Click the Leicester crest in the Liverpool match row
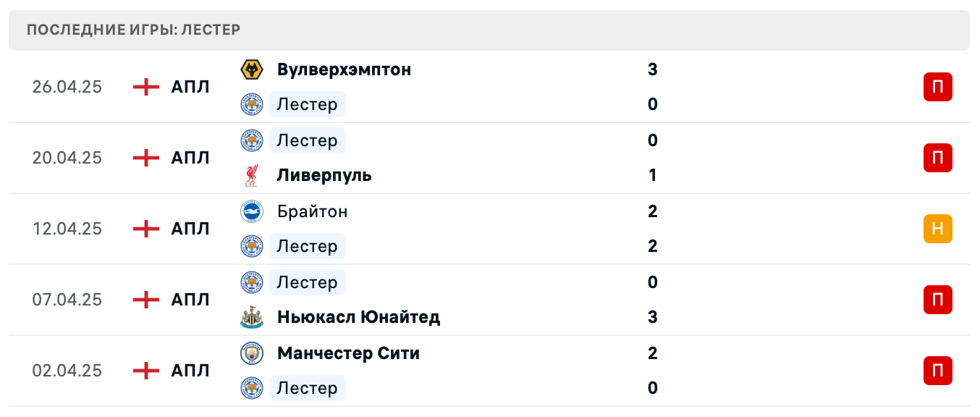 pos(251,140)
